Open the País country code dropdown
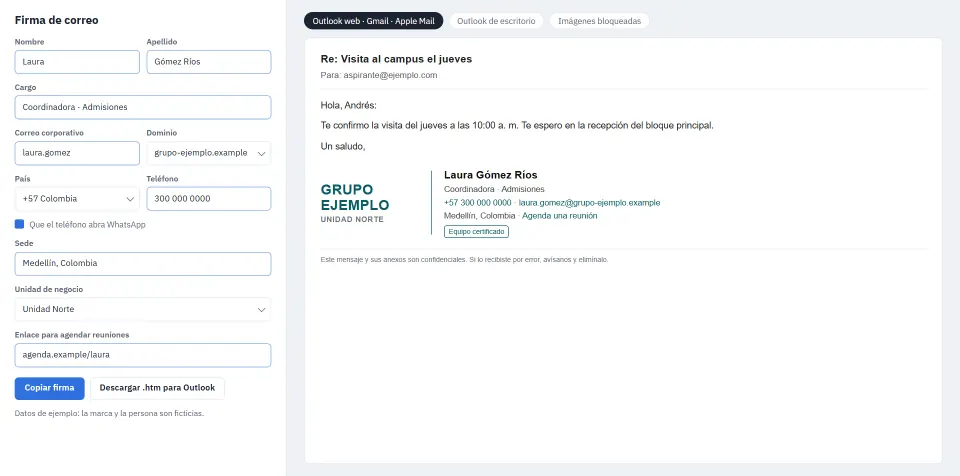Viewport: 960px width, 476px height. click(x=77, y=199)
